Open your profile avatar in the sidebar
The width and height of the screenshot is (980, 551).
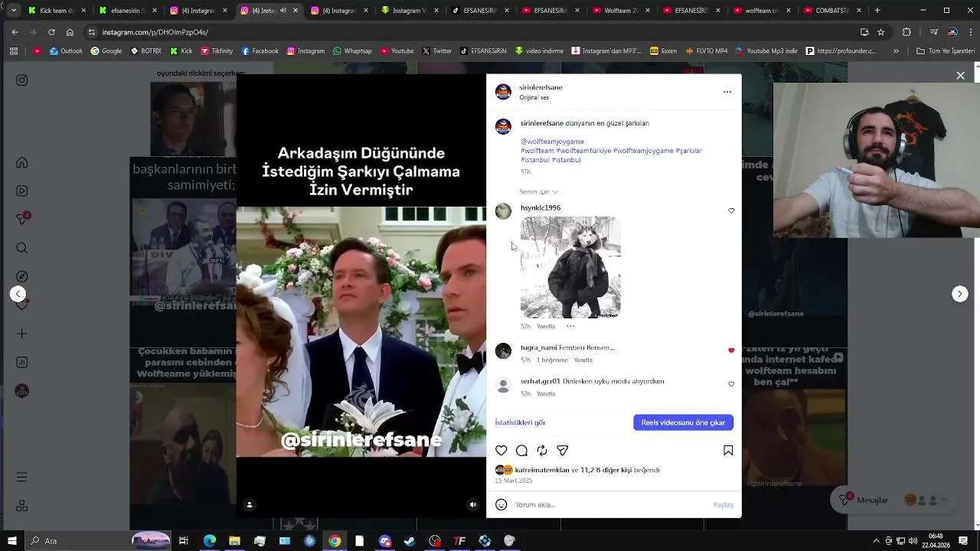[22, 391]
